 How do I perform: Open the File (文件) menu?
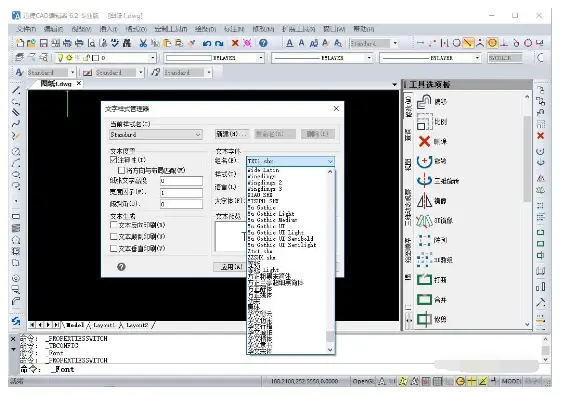[26, 29]
